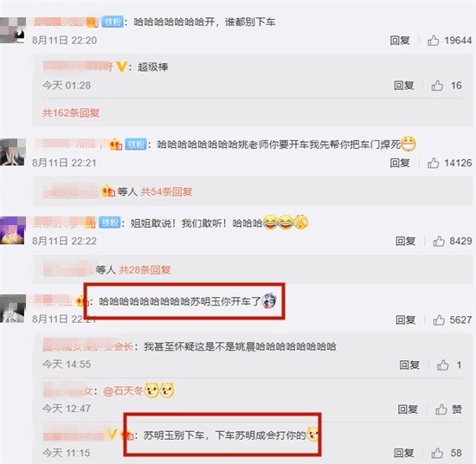
Task: Like the comment with 5627 likes
Action: pos(439,319)
